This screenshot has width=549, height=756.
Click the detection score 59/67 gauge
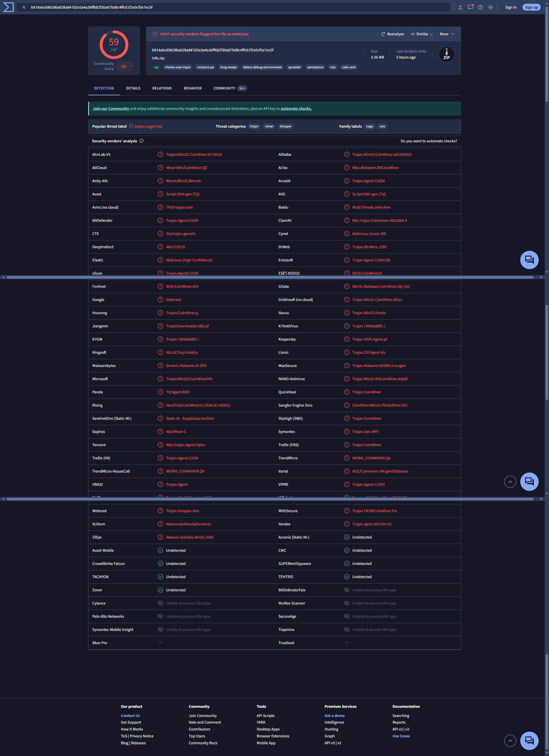click(114, 45)
